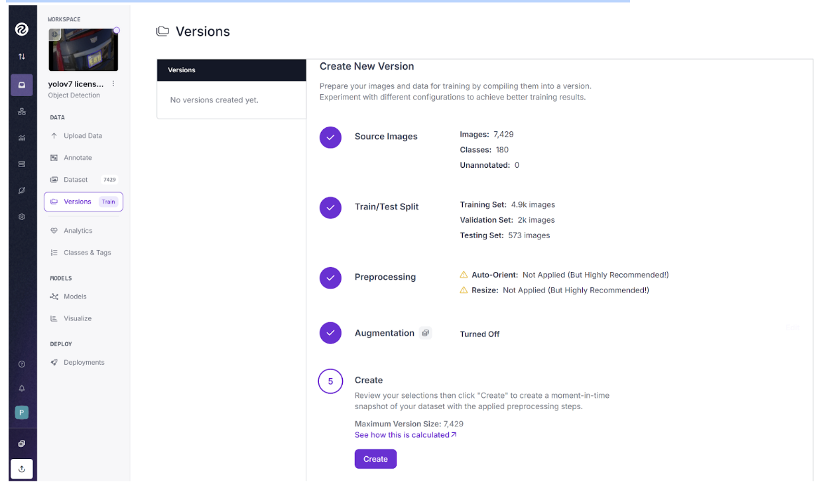Image resolution: width=817 pixels, height=504 pixels.
Task: Click the Create step heading
Action: point(369,380)
